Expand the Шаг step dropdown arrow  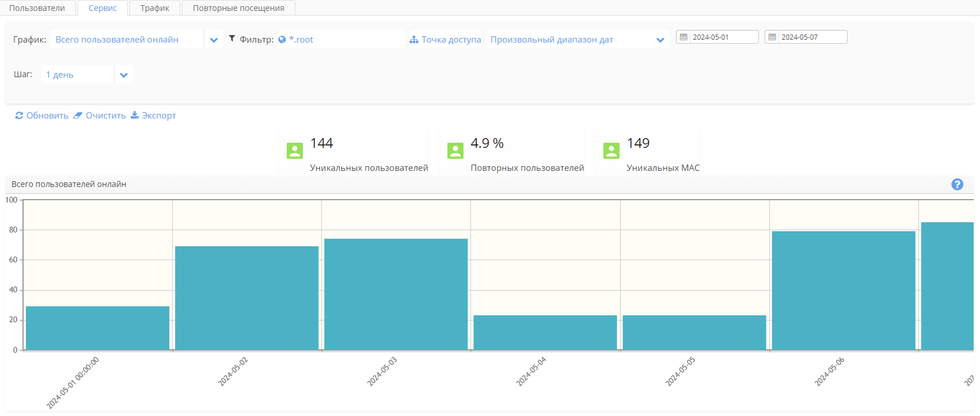point(124,75)
